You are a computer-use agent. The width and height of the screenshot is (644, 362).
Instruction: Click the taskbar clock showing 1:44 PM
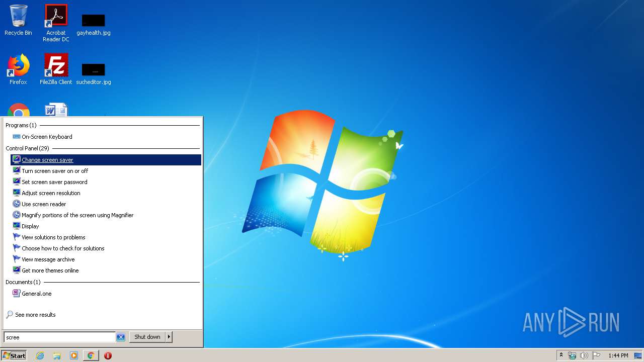pyautogui.click(x=618, y=355)
